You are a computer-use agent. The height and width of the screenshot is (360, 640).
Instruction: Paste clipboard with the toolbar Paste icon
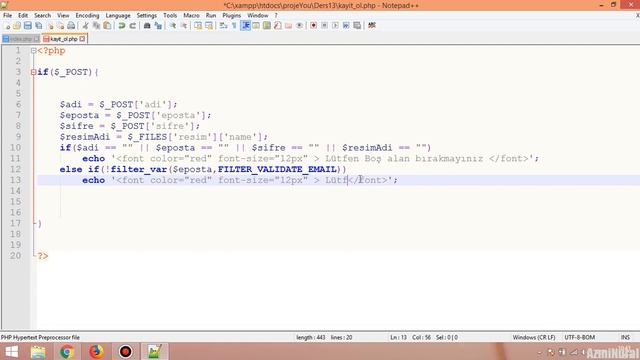point(107,26)
